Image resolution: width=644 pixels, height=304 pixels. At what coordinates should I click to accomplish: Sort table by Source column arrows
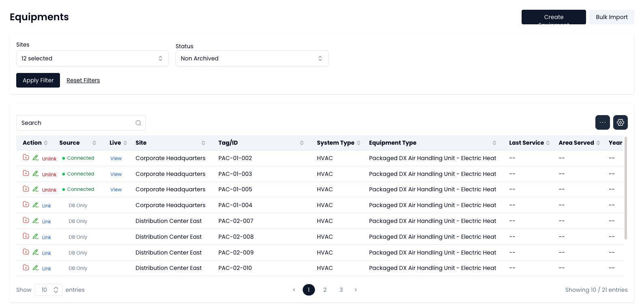94,143
